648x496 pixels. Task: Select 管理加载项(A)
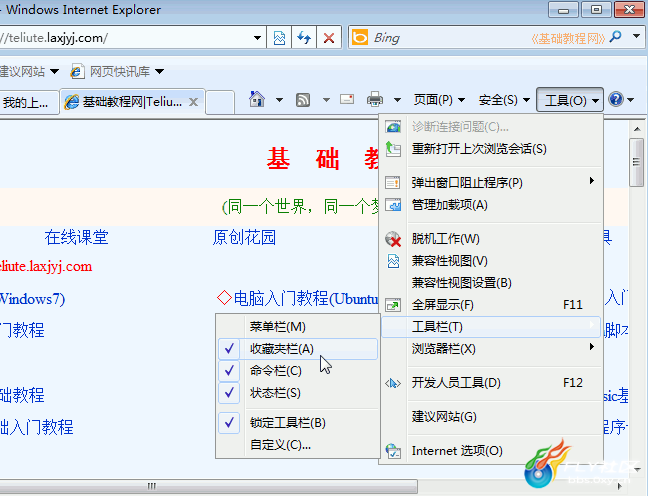click(491, 205)
